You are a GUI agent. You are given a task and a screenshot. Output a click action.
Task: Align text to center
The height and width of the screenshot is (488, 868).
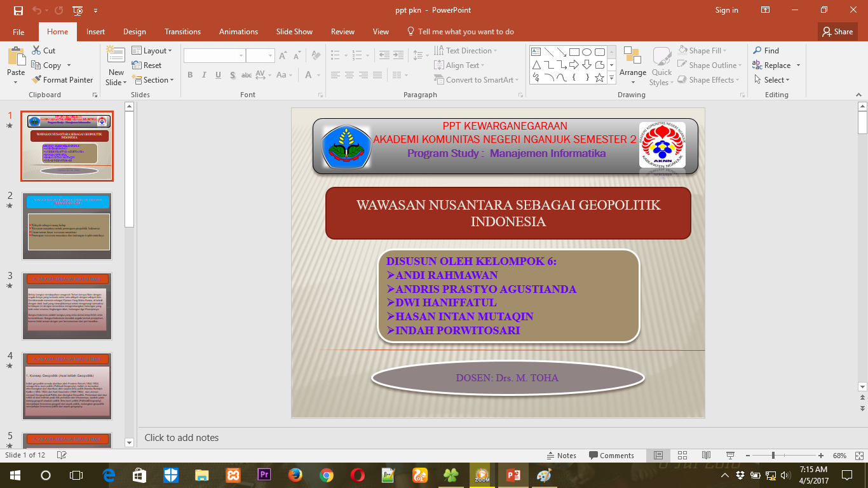click(x=349, y=75)
